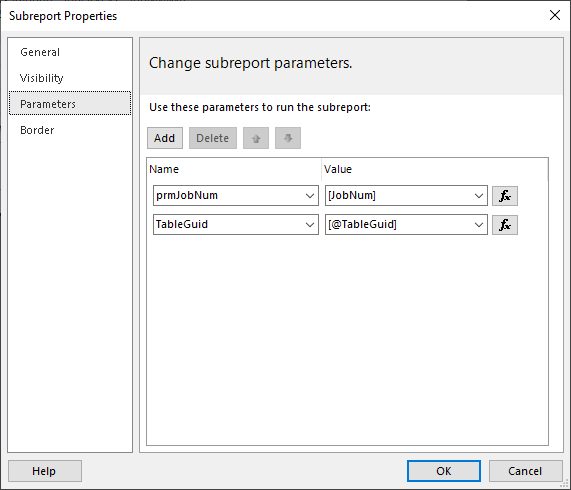The height and width of the screenshot is (490, 571).
Task: Expand the prmJobNum name dropdown
Action: 310,195
